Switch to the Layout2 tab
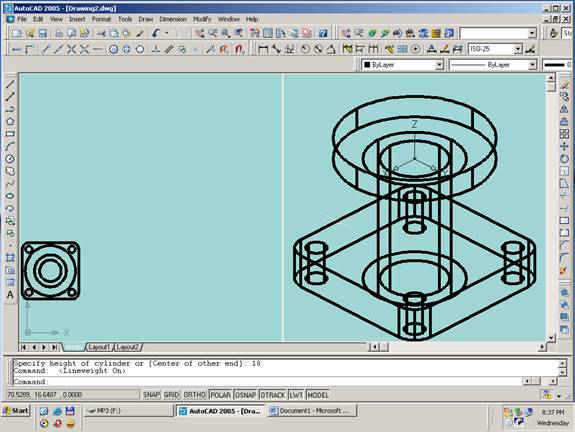The width and height of the screenshot is (575, 432). tap(128, 347)
